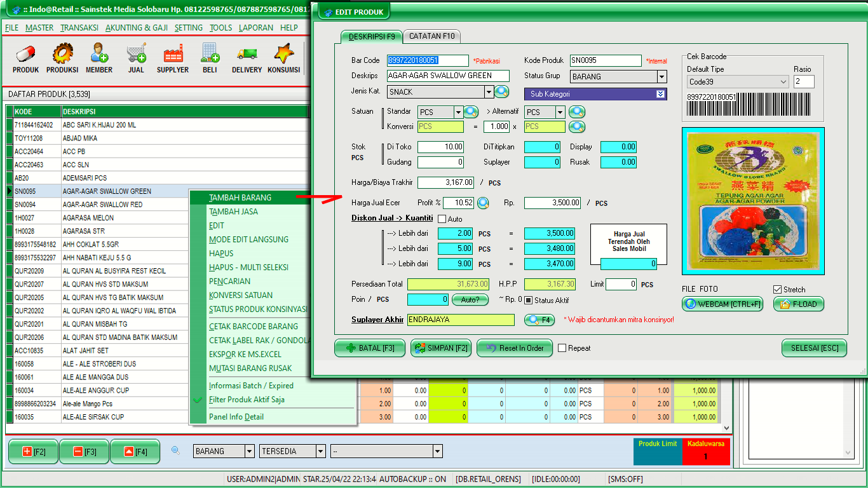The height and width of the screenshot is (488, 868).
Task: Open the Default Tipe Code39 dropdown
Action: point(783,82)
